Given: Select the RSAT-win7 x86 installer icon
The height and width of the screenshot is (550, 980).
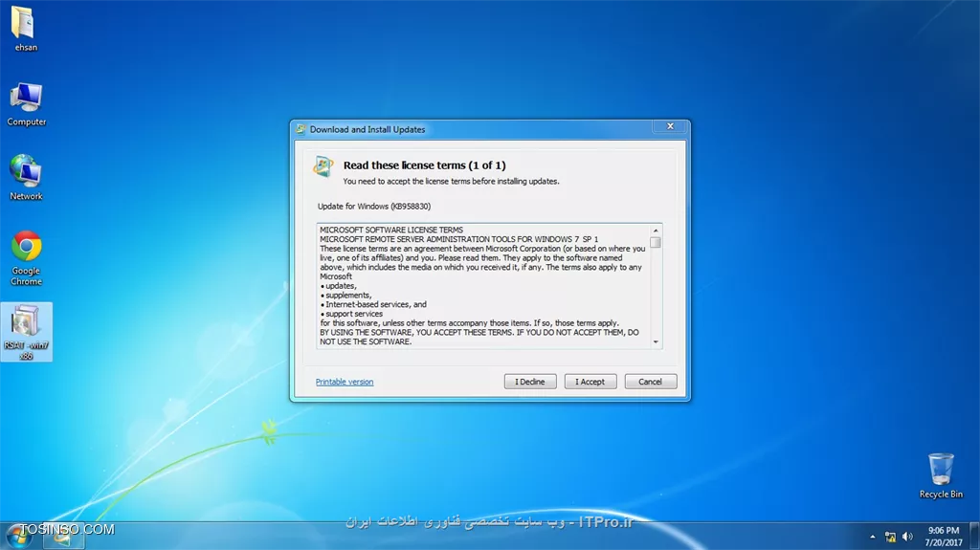Looking at the screenshot, I should [26, 332].
